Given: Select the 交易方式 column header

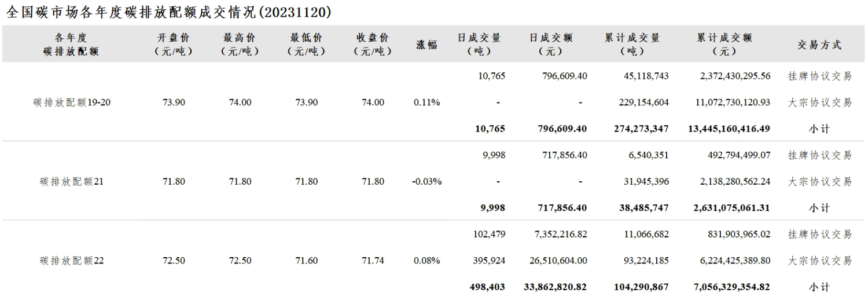Looking at the screenshot, I should [x=819, y=45].
